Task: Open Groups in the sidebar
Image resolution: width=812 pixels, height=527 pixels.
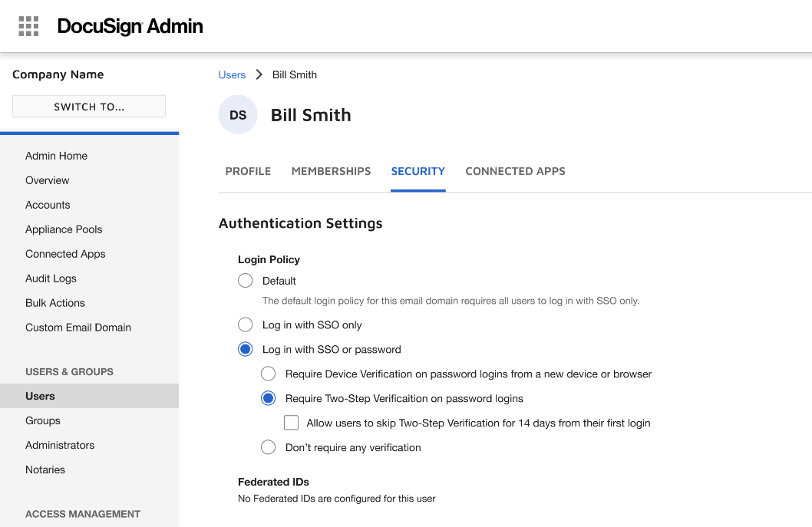Action: pyautogui.click(x=43, y=420)
